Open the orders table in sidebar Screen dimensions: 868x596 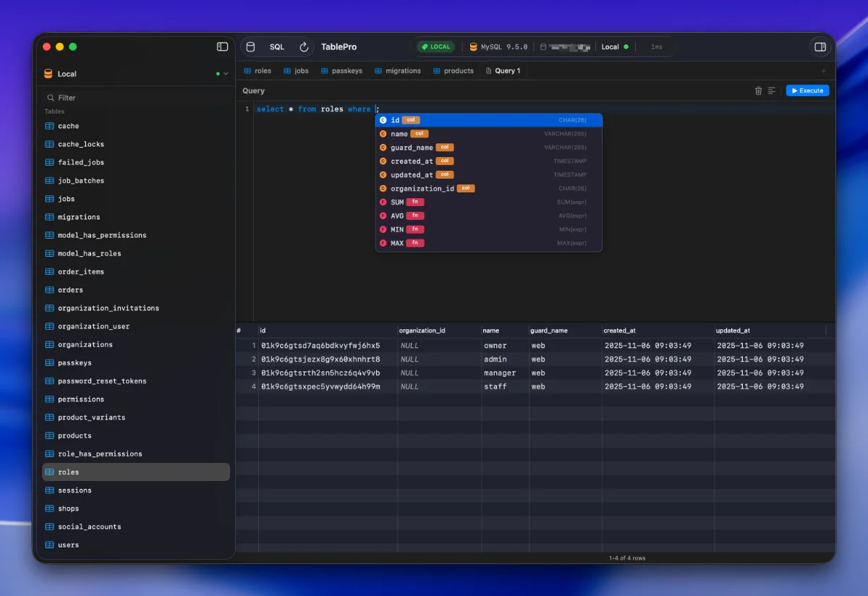click(x=70, y=290)
